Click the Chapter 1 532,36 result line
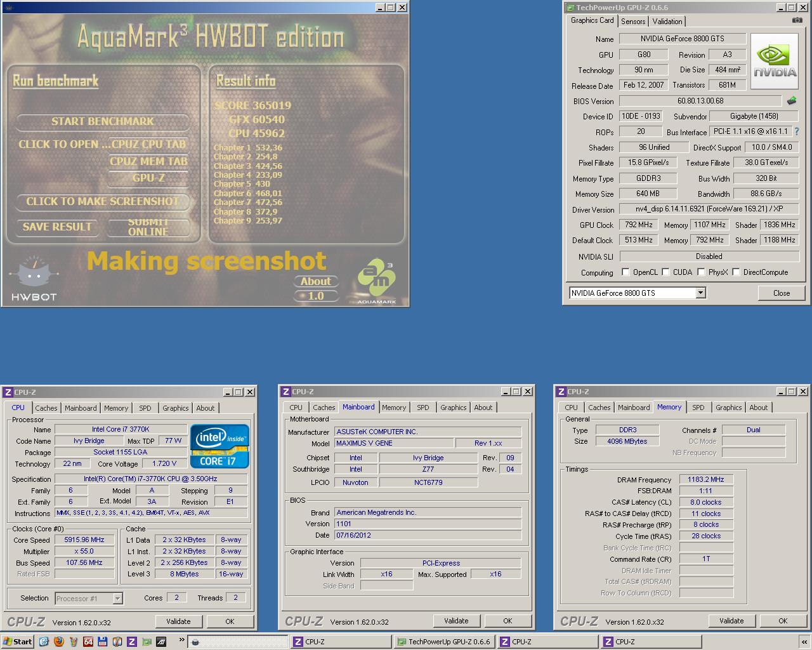This screenshot has width=812, height=650. point(248,147)
